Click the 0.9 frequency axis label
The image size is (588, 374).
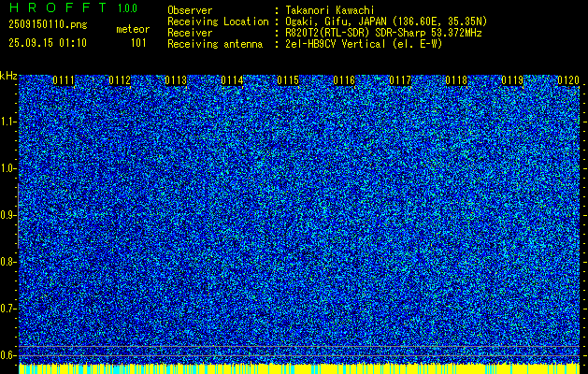[7, 215]
